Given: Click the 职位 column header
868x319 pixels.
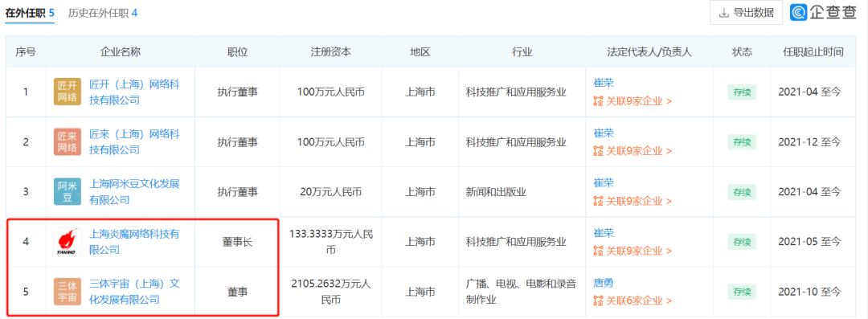Looking at the screenshot, I should click(237, 52).
